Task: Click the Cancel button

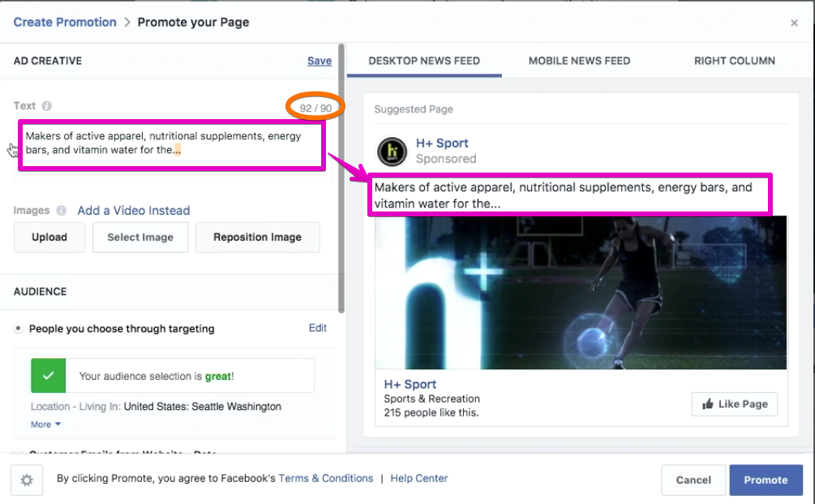Action: pos(693,481)
